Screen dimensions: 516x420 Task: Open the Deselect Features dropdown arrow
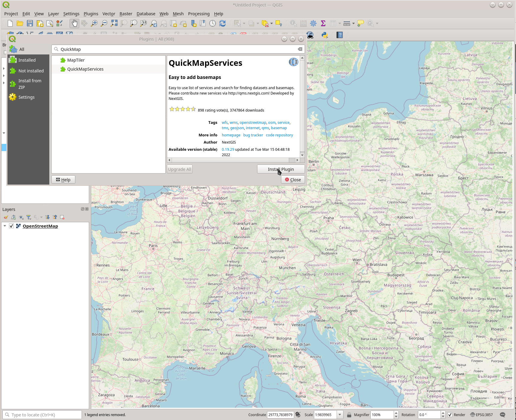(x=271, y=23)
